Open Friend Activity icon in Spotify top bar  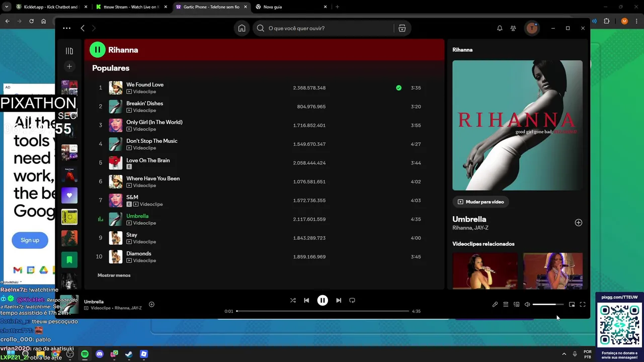[x=513, y=28]
